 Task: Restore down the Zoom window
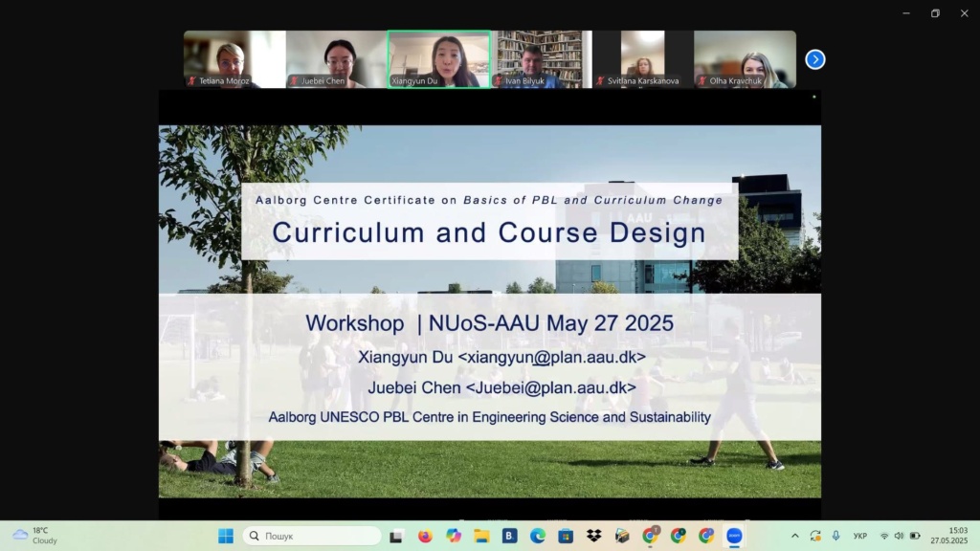[x=935, y=13]
